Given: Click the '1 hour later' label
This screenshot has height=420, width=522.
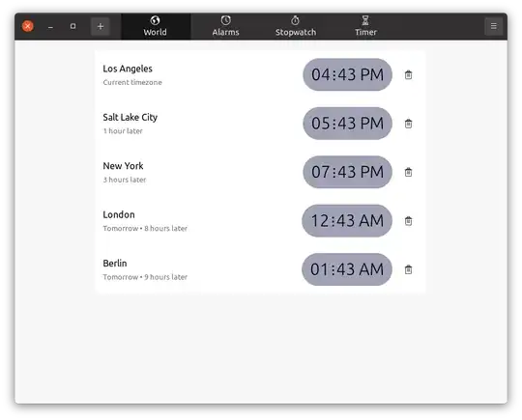Looking at the screenshot, I should [x=123, y=131].
